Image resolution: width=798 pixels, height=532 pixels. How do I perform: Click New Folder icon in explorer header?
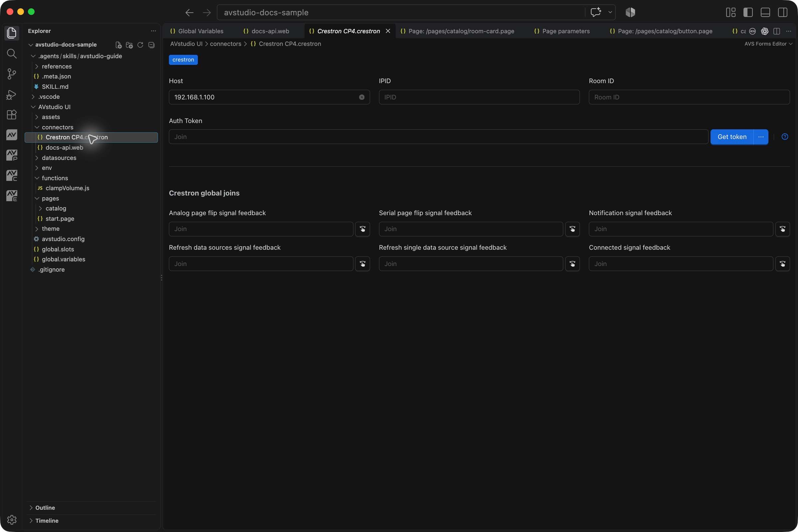click(129, 45)
